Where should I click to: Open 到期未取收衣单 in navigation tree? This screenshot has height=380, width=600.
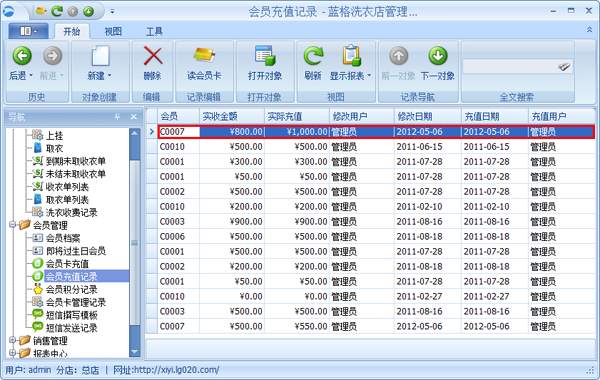75,161
